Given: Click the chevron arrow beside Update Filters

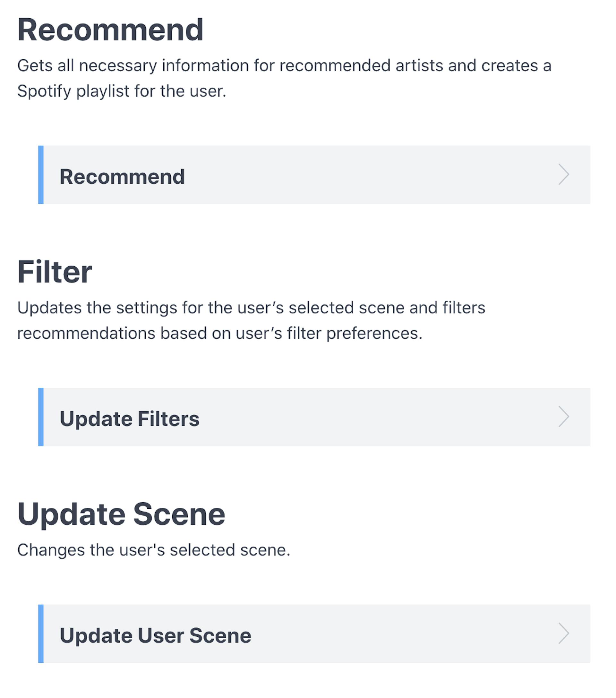Looking at the screenshot, I should (x=563, y=417).
